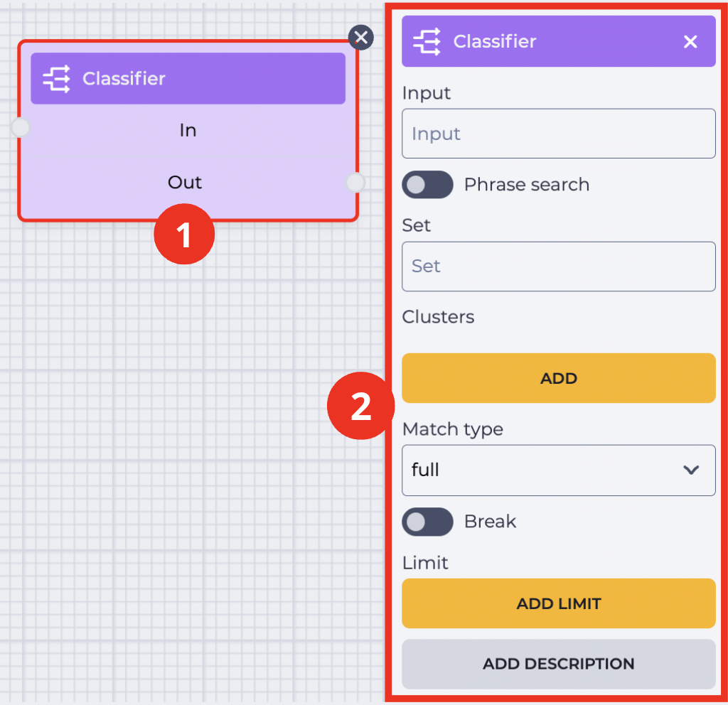
Task: Click the yellow ADD clusters button
Action: click(559, 378)
